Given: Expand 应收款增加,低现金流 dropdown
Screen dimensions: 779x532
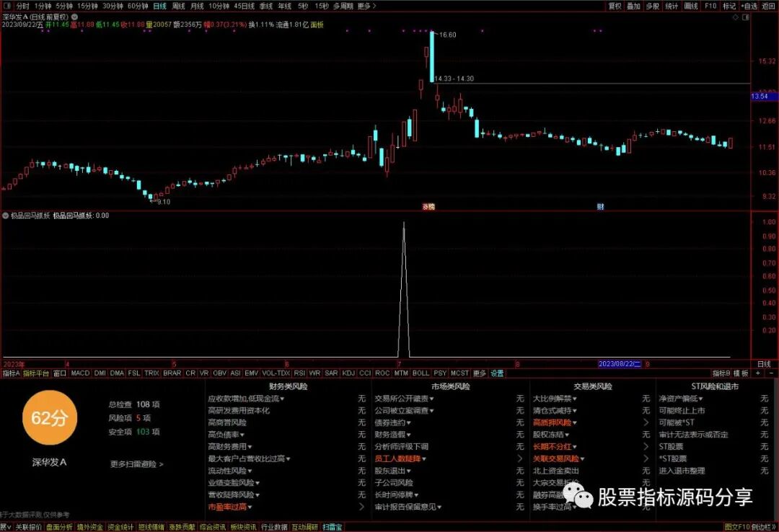Looking at the screenshot, I should click(x=247, y=399).
